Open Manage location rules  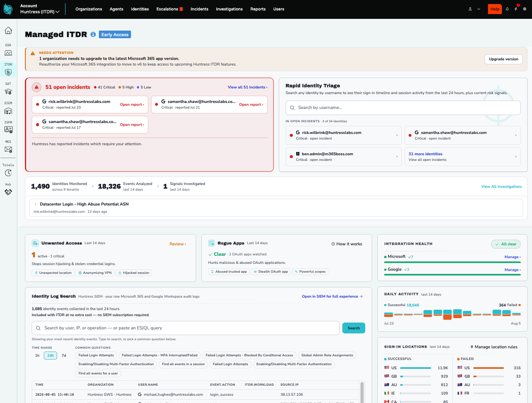click(494, 347)
